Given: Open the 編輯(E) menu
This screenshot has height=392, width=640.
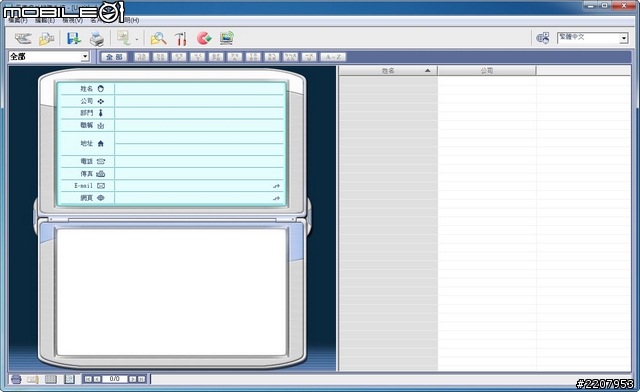Looking at the screenshot, I should 45,20.
